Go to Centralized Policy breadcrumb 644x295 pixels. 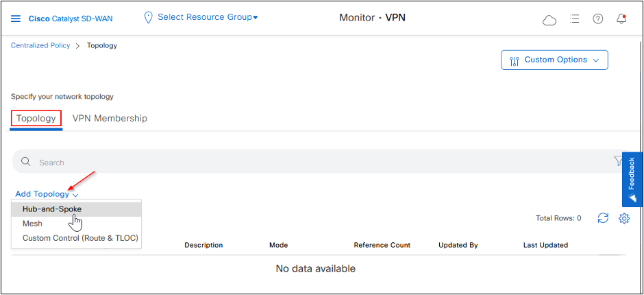pyautogui.click(x=40, y=45)
